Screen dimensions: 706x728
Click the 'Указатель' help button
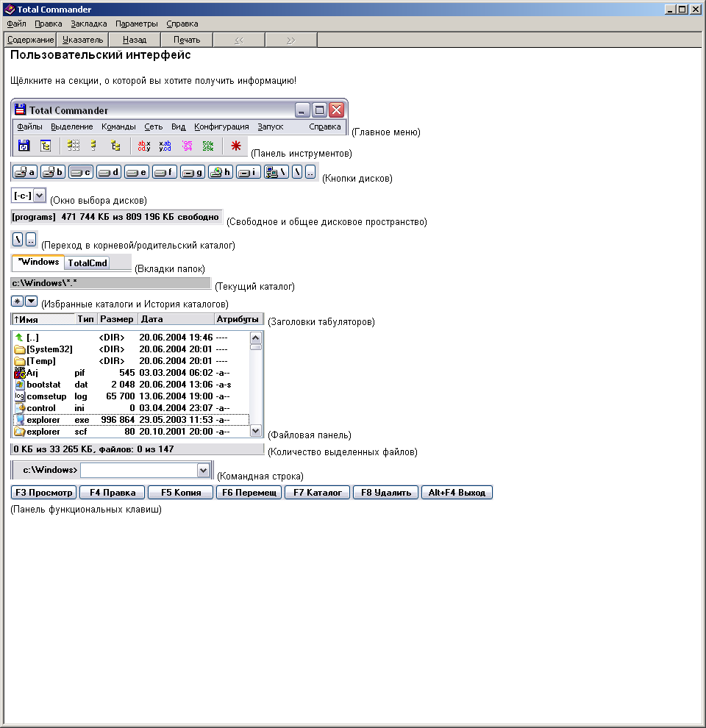pyautogui.click(x=82, y=40)
